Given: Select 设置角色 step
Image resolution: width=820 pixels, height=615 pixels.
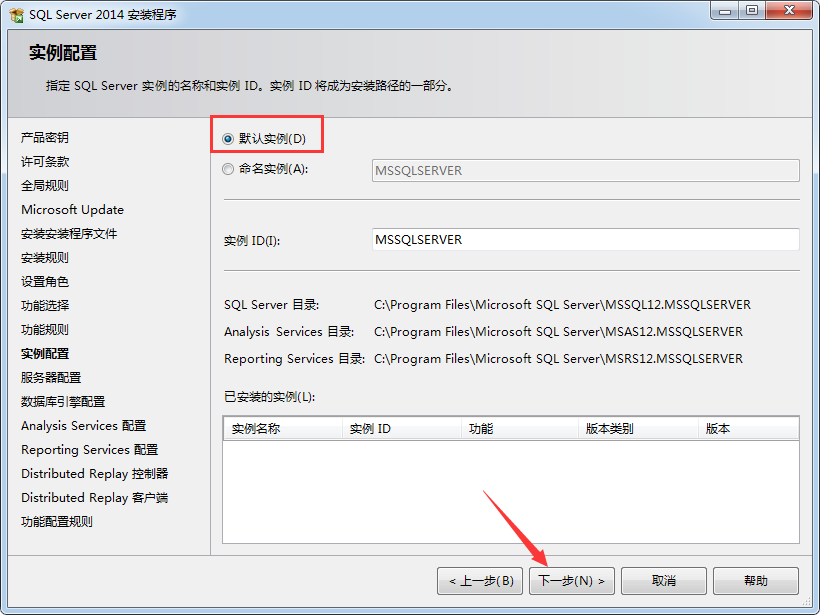Looking at the screenshot, I should tap(45, 282).
